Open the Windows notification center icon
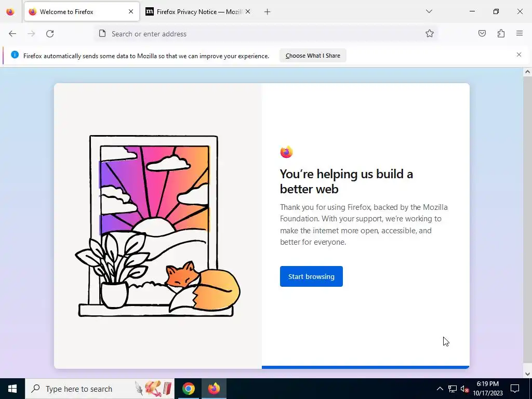Image resolution: width=532 pixels, height=399 pixels. pos(515,389)
